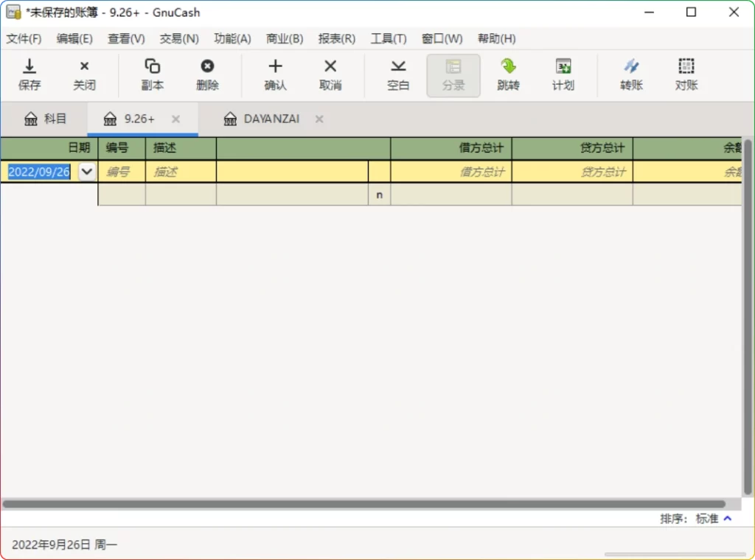Toggle the 分录 (Split) view icon
The height and width of the screenshot is (560, 755).
(x=453, y=74)
